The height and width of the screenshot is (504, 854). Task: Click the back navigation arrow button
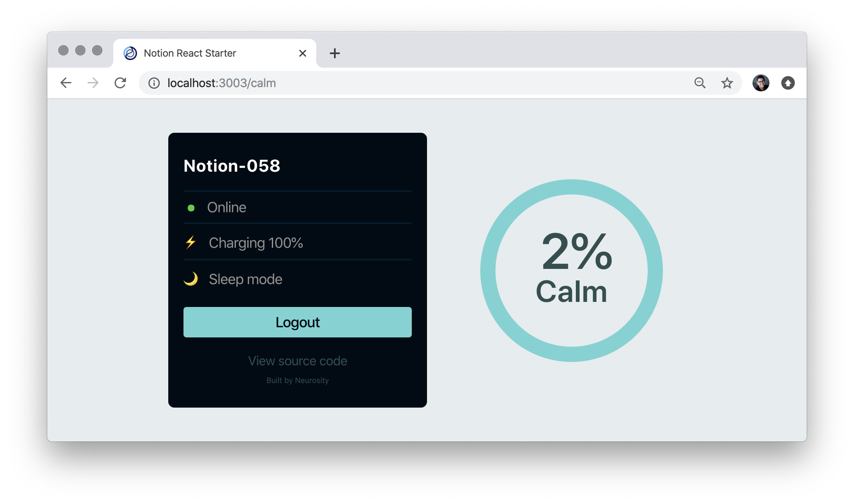pyautogui.click(x=66, y=83)
